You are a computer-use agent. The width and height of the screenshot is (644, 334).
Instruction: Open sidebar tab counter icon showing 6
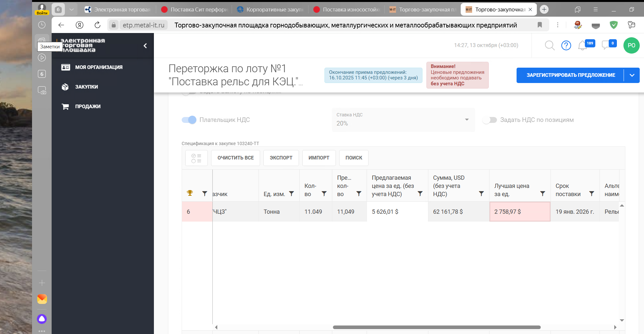pyautogui.click(x=42, y=74)
